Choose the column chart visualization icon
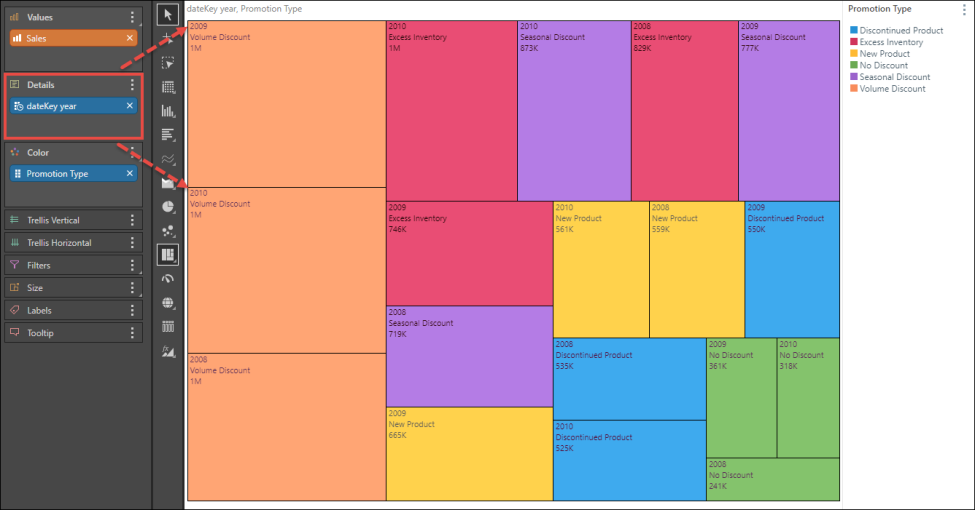 [x=168, y=111]
